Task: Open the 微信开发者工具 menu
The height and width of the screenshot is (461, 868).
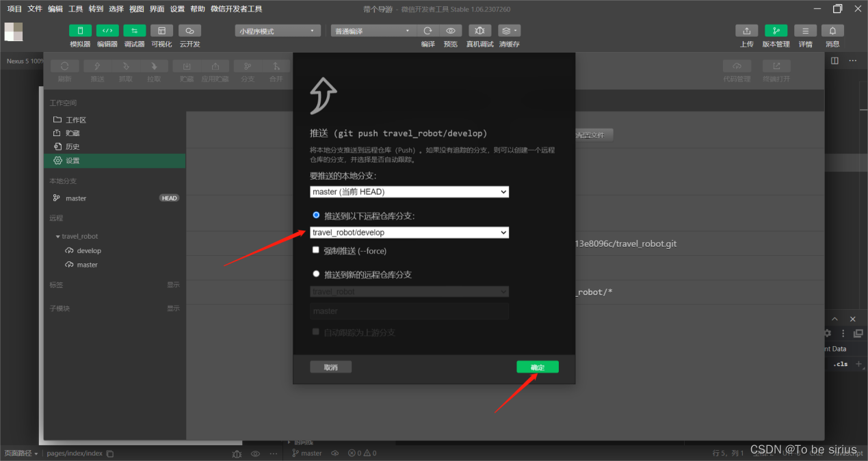Action: [236, 9]
